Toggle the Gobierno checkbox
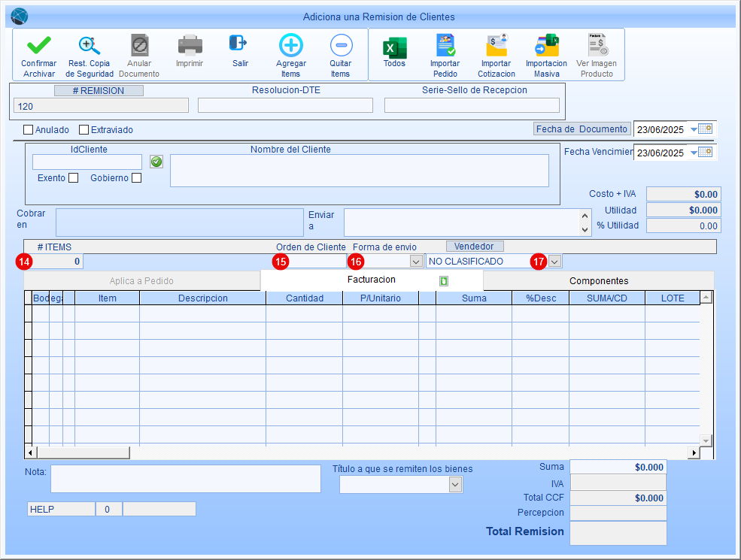This screenshot has width=741, height=560. [136, 178]
